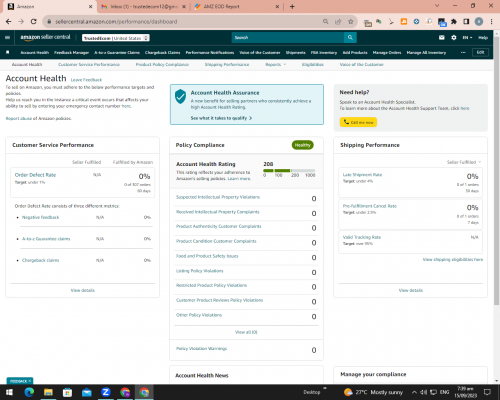This screenshot has height=400, width=500.
Task: Click the blue circular target extension icon
Action: (416, 21)
